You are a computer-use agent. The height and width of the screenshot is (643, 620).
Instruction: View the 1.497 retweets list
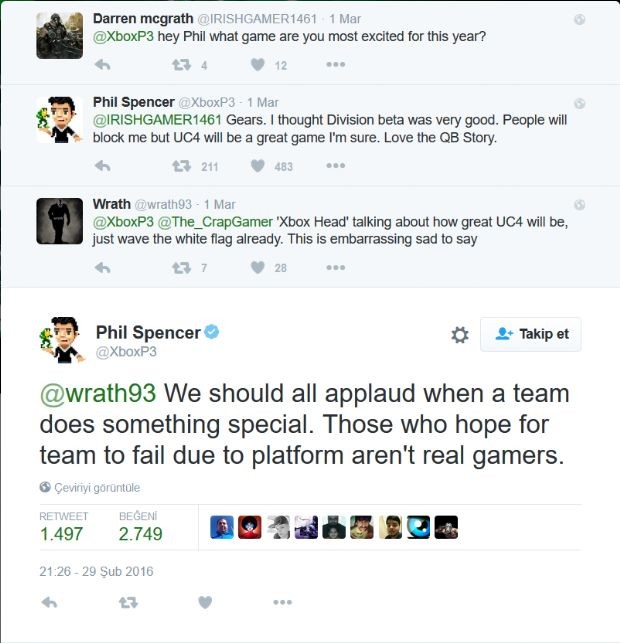(63, 527)
